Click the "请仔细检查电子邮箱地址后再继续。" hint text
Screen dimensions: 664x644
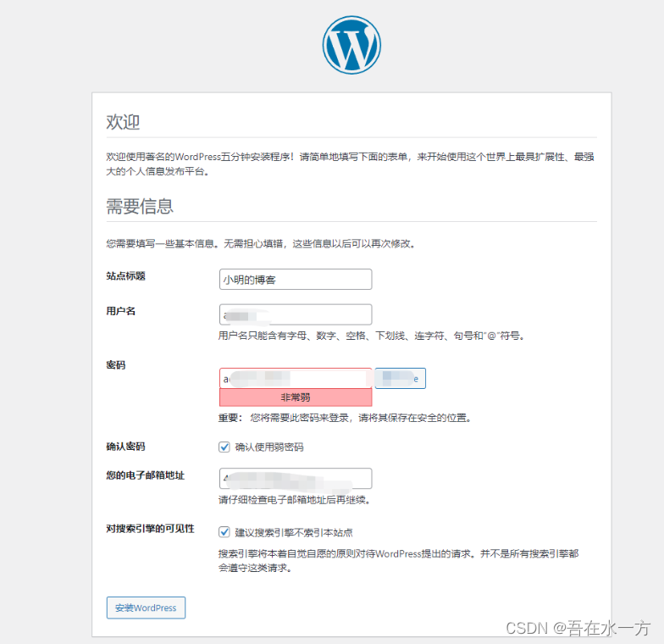point(295,500)
